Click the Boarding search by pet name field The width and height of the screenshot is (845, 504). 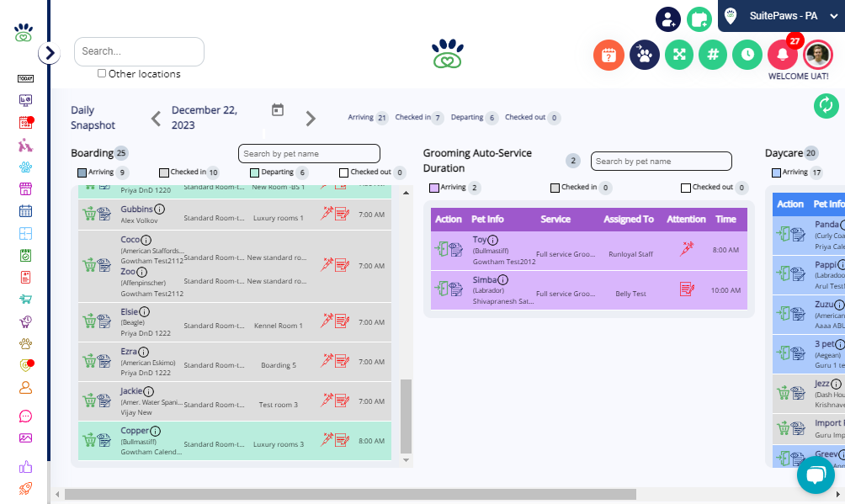click(310, 154)
